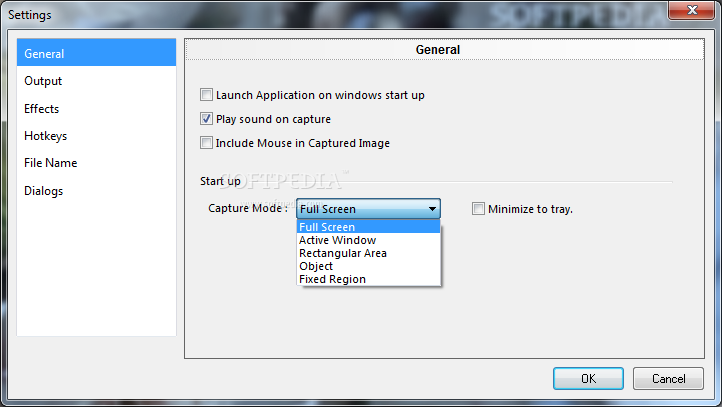
Task: Go to the File Name settings category
Action: (x=96, y=163)
